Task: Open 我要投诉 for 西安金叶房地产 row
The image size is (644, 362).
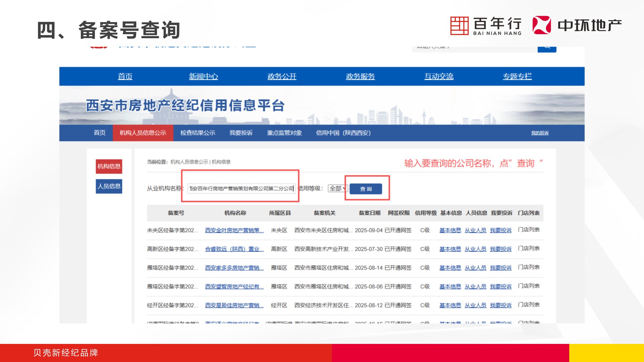Action: [x=501, y=230]
